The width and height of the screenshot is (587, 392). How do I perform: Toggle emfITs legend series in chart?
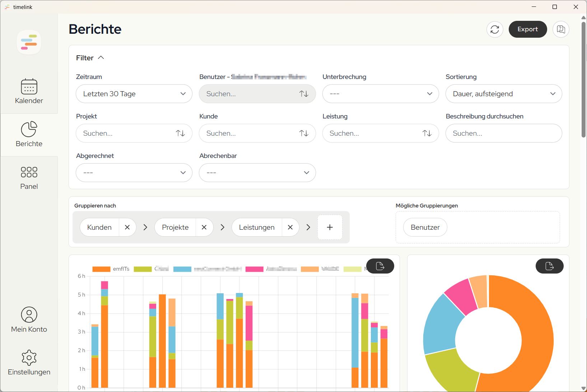(111, 269)
